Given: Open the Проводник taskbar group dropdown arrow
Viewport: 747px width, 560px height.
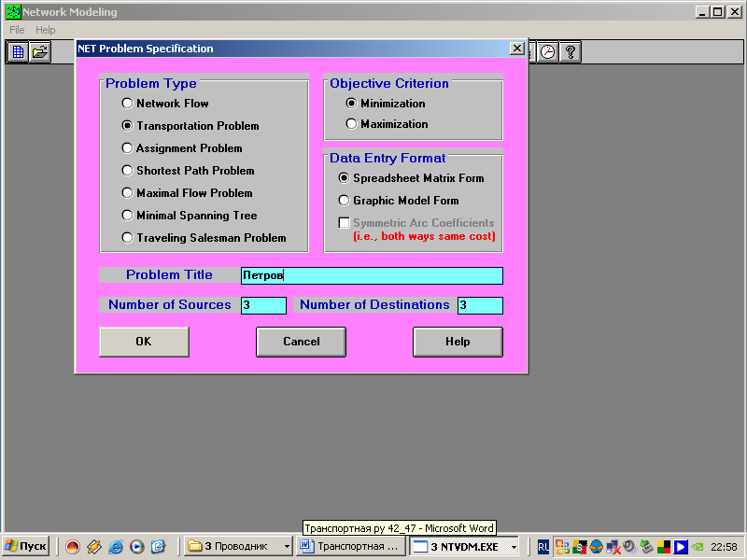Looking at the screenshot, I should tap(287, 547).
